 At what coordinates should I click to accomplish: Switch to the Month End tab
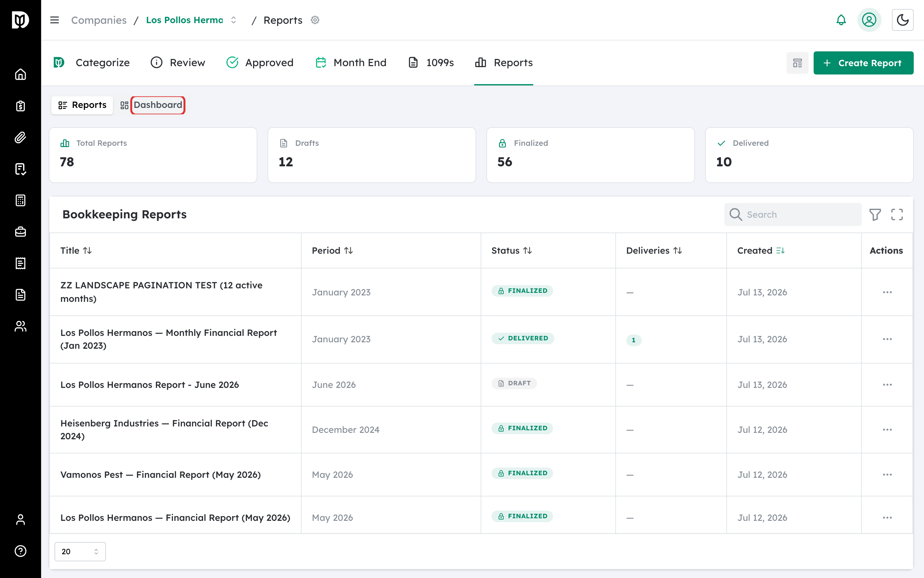[x=350, y=63]
